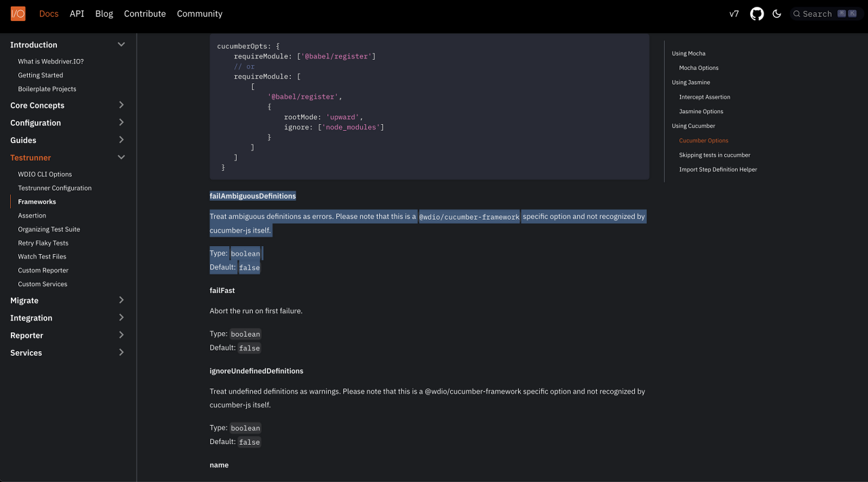Go to the Blog menu item
This screenshot has width=868, height=482.
pos(104,14)
